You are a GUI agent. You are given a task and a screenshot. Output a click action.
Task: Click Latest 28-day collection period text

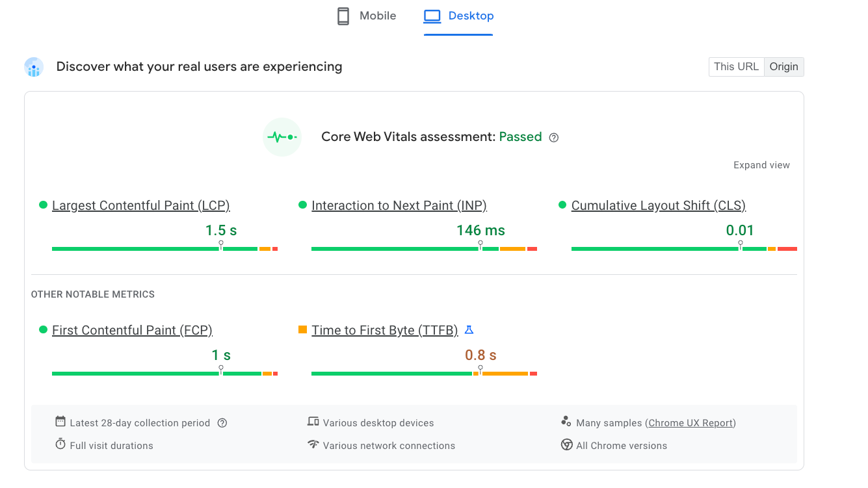coord(140,423)
